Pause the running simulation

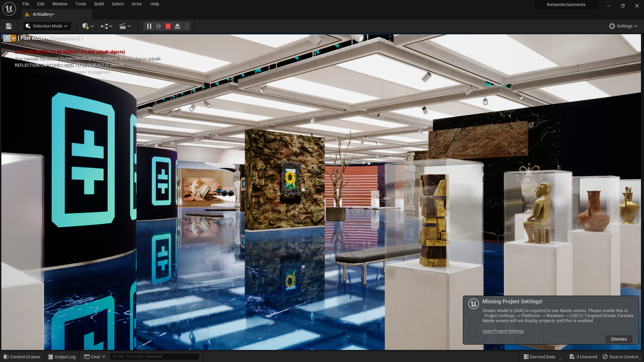[149, 26]
